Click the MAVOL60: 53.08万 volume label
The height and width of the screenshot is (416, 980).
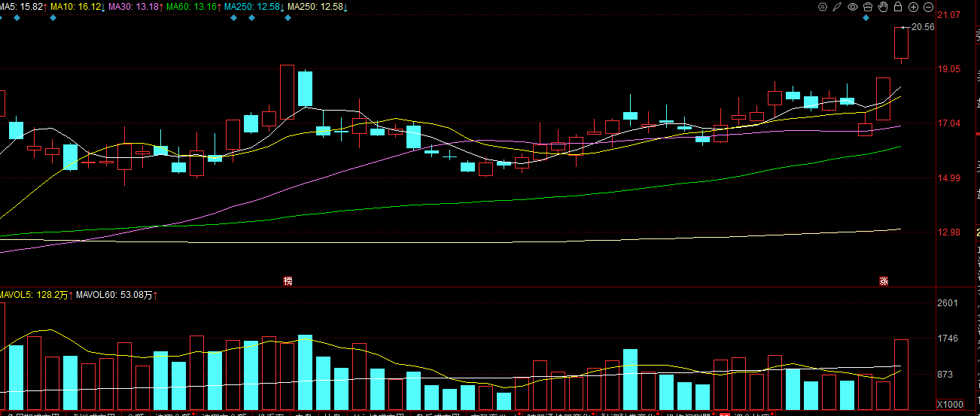click(x=117, y=295)
